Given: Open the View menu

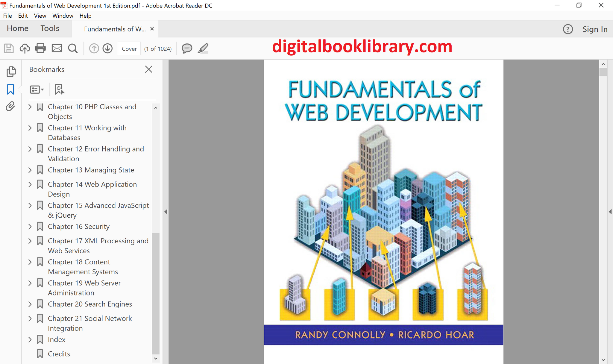Looking at the screenshot, I should click(x=40, y=16).
